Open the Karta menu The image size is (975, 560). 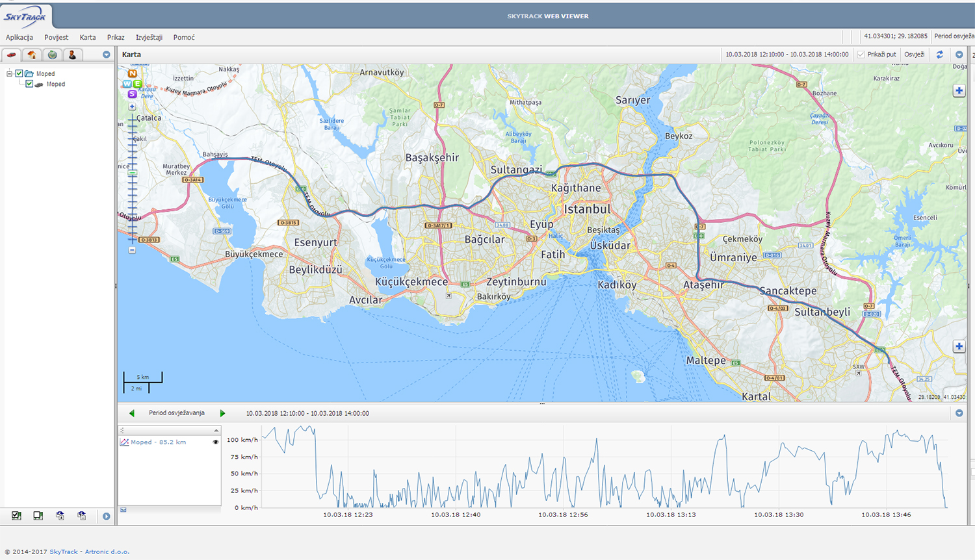click(x=88, y=37)
